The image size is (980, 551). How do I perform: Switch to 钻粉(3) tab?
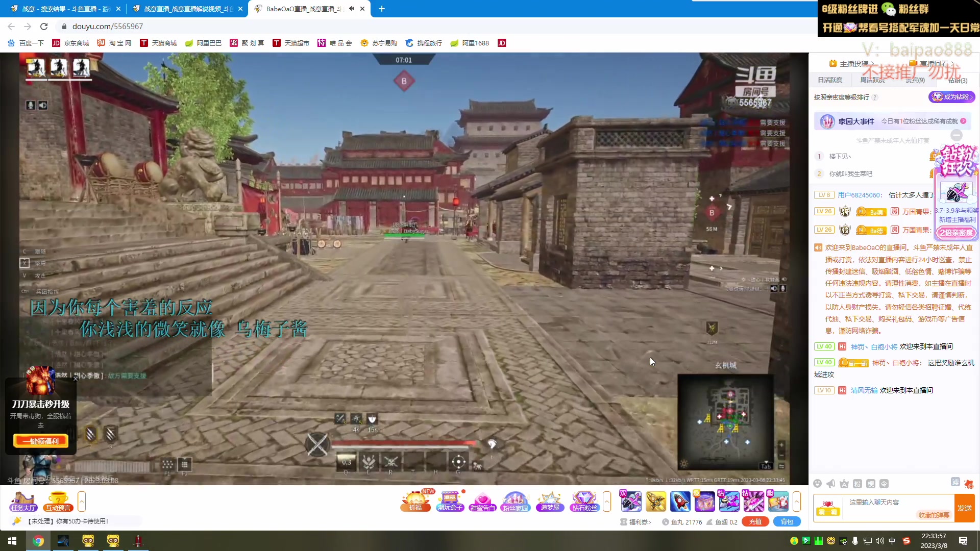(958, 80)
